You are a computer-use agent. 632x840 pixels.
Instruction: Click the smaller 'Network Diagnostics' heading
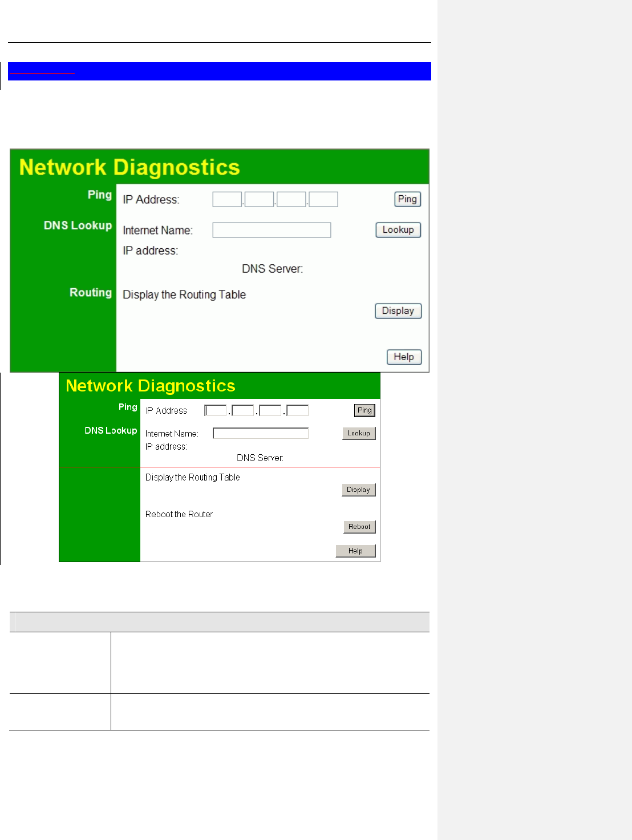point(151,386)
